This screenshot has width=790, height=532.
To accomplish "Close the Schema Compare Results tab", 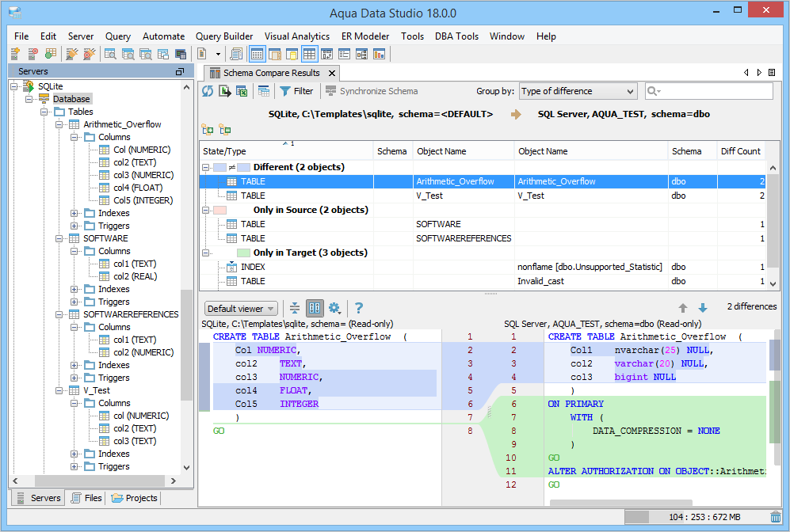I will [x=332, y=74].
